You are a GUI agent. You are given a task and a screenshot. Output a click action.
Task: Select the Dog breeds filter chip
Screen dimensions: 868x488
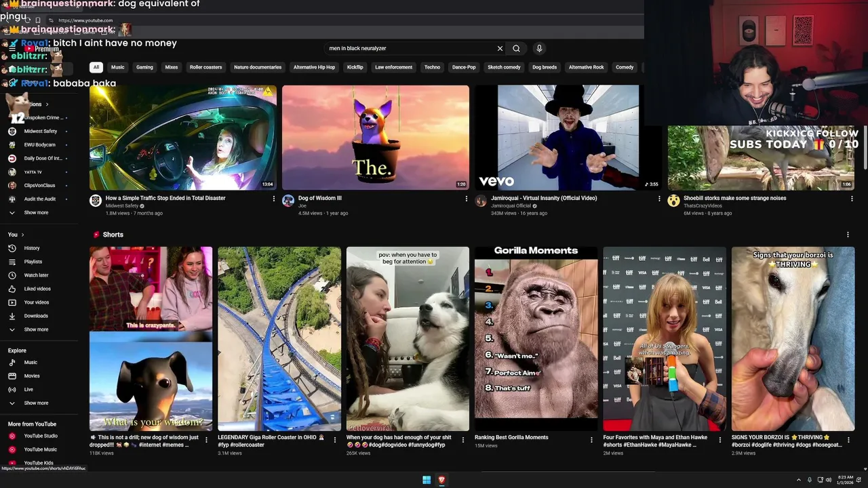[x=545, y=67]
